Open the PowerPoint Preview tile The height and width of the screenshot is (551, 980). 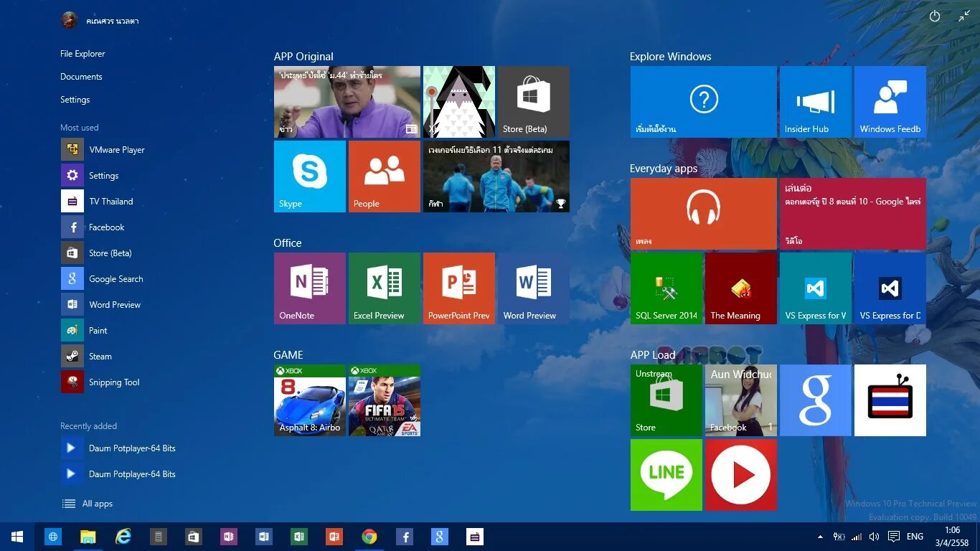point(458,288)
